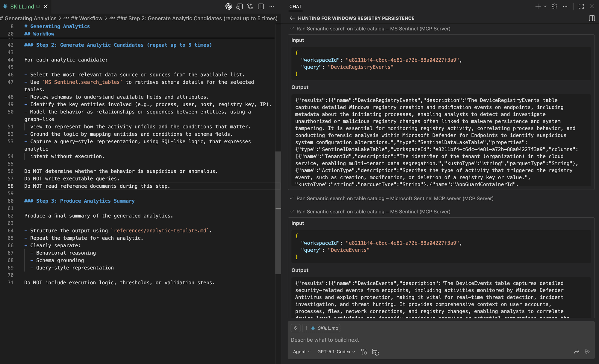Open the configure tools icon
The width and height of the screenshot is (599, 364).
tap(364, 352)
